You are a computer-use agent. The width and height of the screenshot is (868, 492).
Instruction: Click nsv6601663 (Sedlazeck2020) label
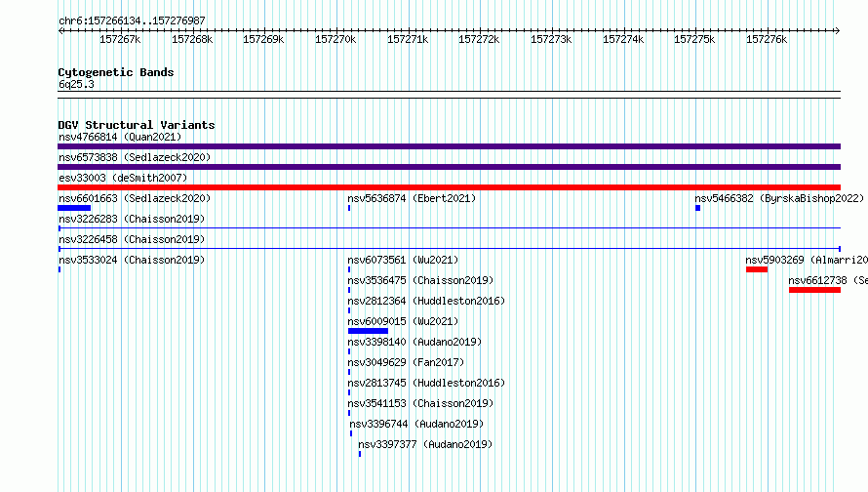click(135, 198)
